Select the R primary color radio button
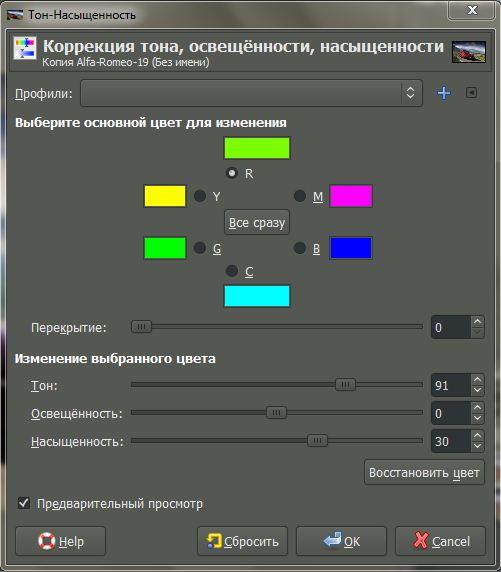501x572 pixels. [x=232, y=173]
